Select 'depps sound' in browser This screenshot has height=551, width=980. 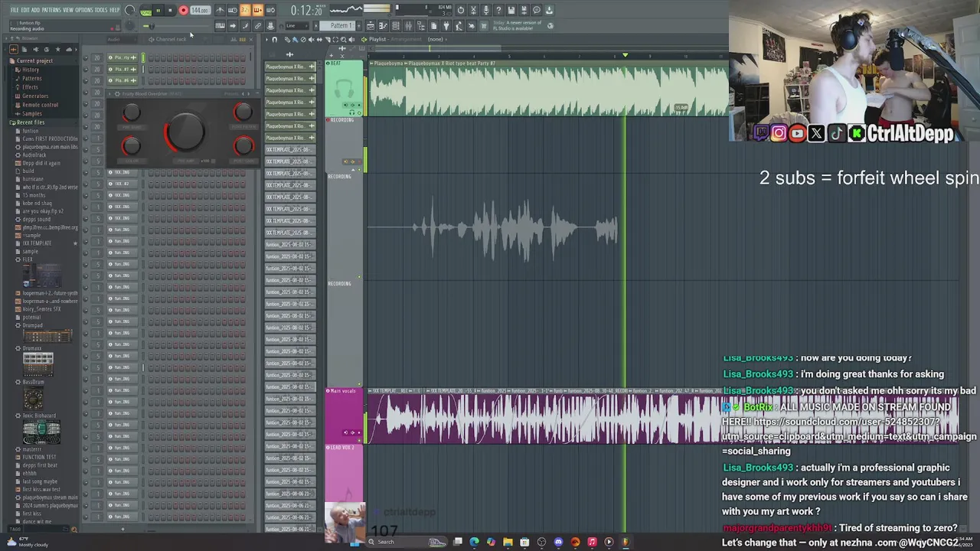36,219
